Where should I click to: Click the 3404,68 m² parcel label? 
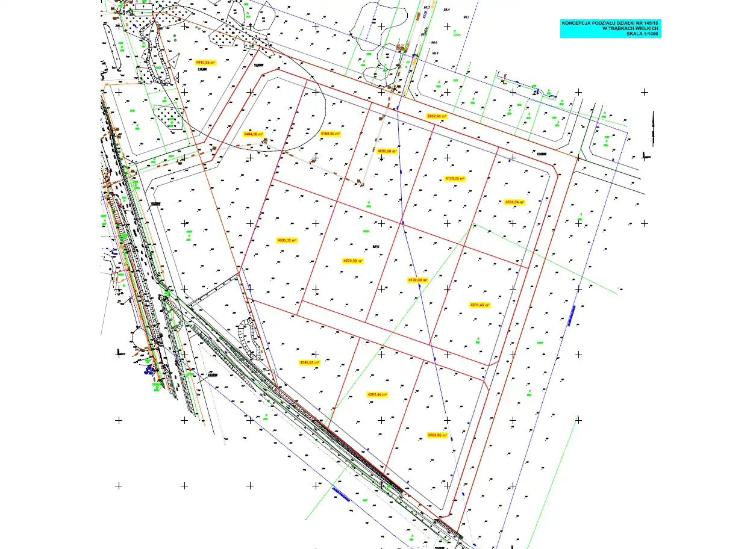coord(254,134)
